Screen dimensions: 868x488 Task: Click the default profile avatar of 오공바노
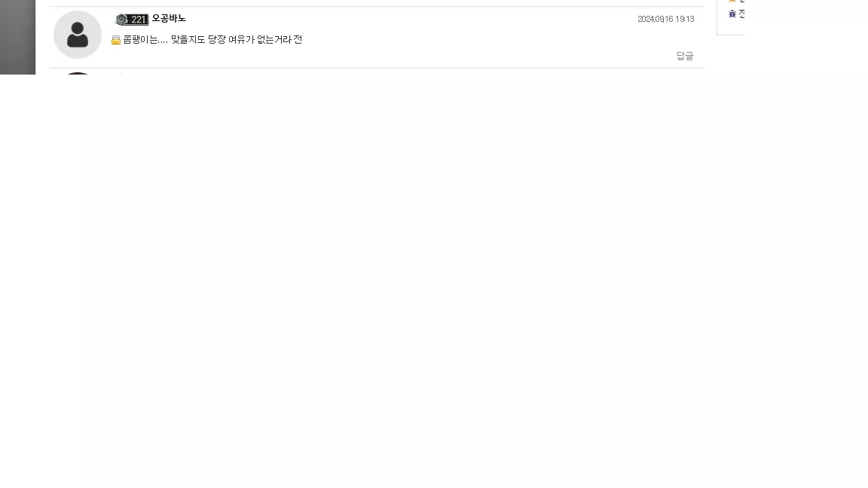78,35
